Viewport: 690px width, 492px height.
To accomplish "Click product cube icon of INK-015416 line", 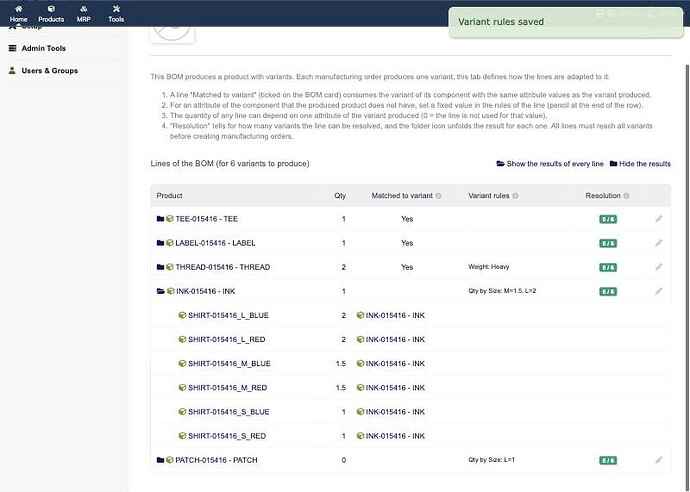I will pos(171,291).
